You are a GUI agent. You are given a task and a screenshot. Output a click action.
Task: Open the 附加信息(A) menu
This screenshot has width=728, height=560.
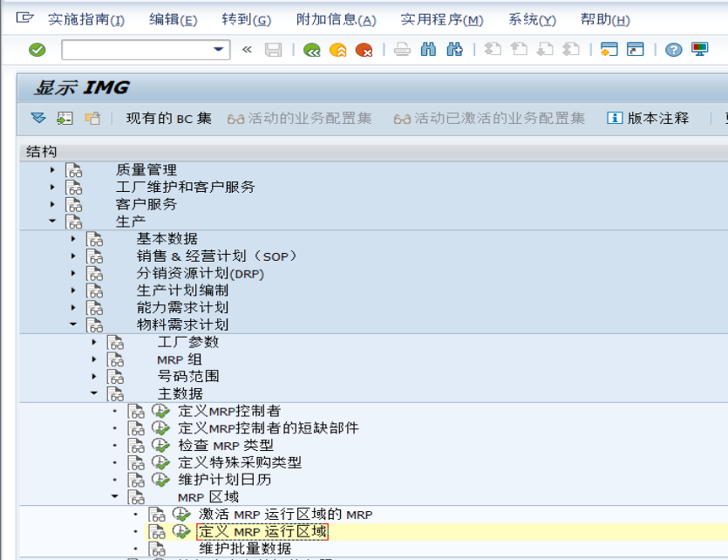point(337,19)
